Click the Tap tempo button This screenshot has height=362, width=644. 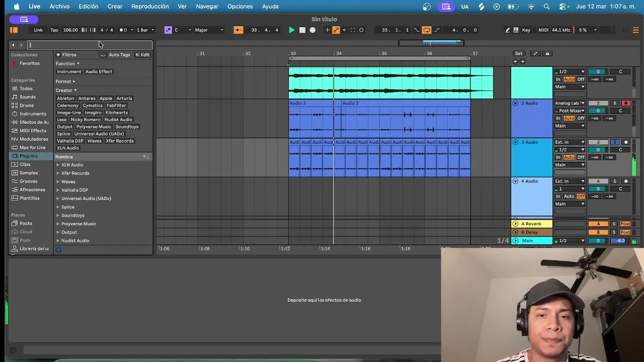point(54,30)
